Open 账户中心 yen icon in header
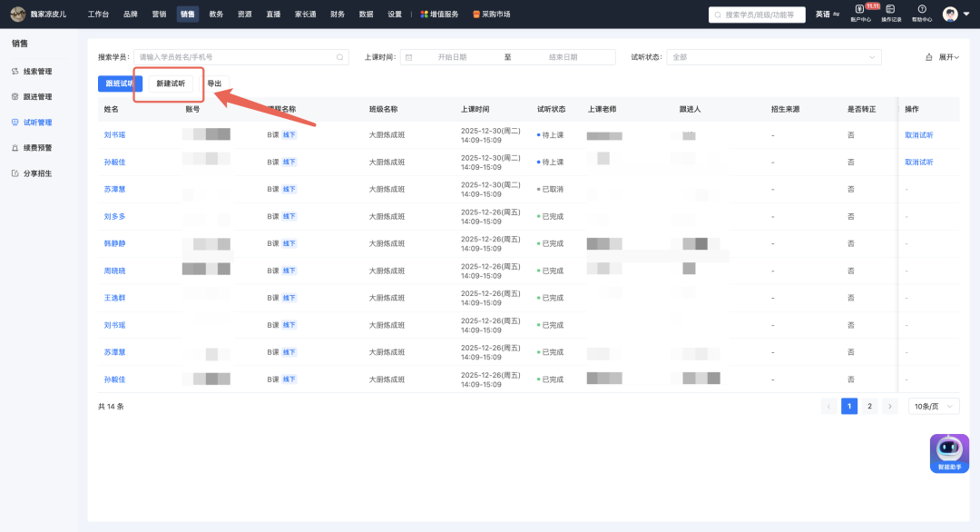 click(859, 9)
